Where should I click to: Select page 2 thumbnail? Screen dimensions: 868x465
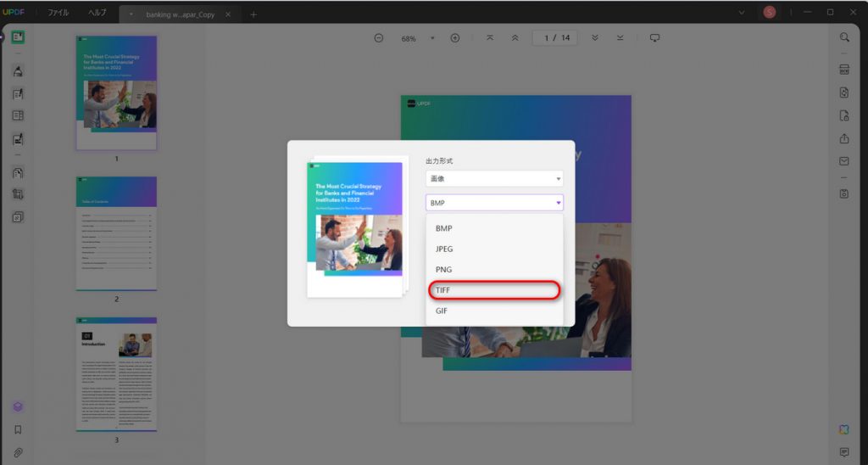click(x=116, y=233)
